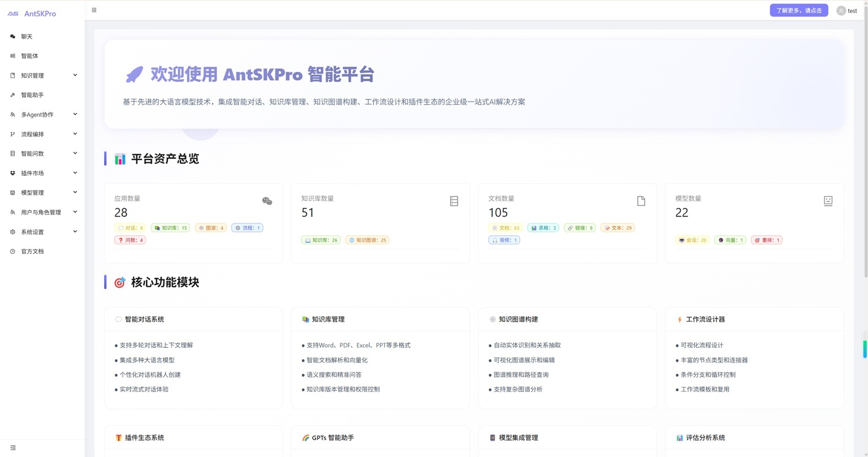Image resolution: width=868 pixels, height=457 pixels.
Task: Expand the 系统设置 settings menu
Action: click(x=75, y=231)
